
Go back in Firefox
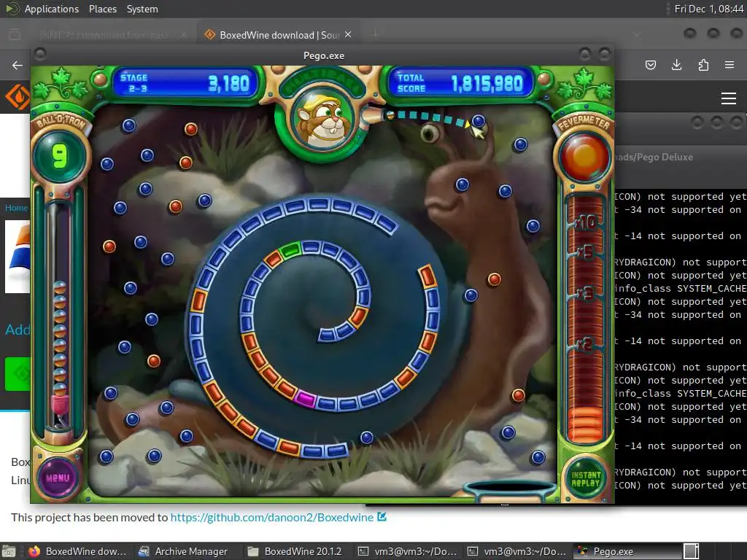point(18,65)
